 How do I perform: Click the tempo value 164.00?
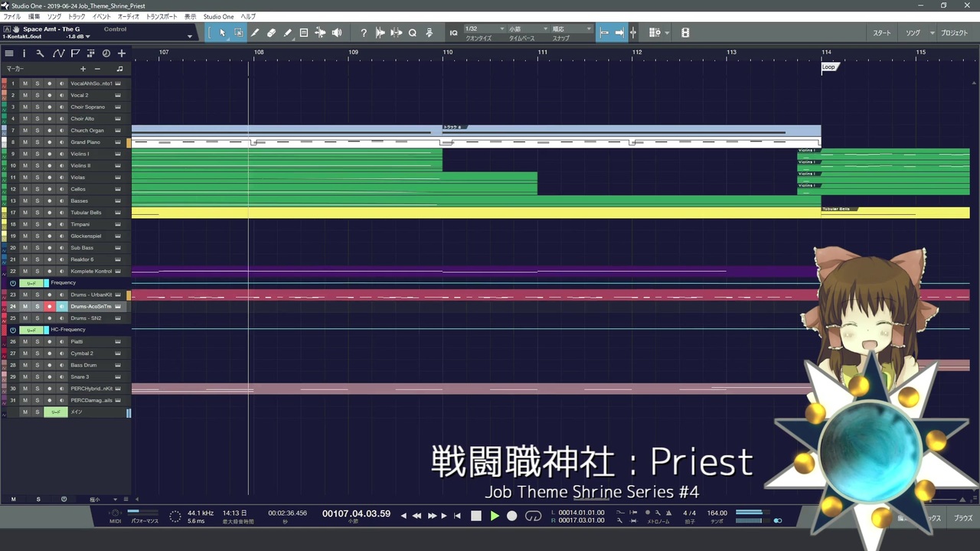[717, 513]
